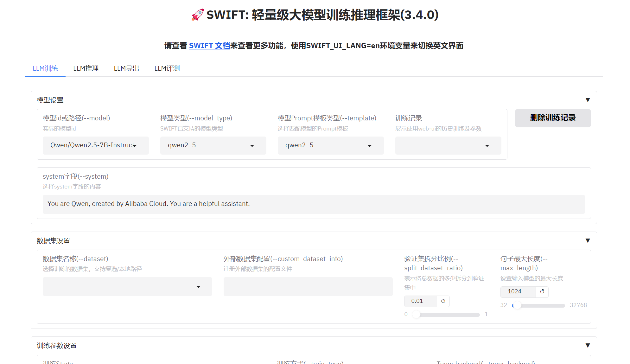The width and height of the screenshot is (630, 364).
Task: Open the 数据集名称 dataset dropdown
Action: 127,287
